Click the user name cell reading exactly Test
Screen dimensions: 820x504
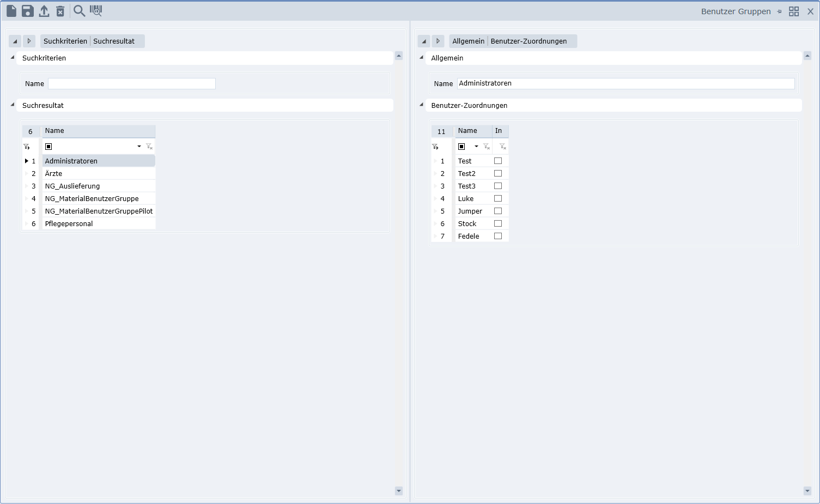click(473, 161)
